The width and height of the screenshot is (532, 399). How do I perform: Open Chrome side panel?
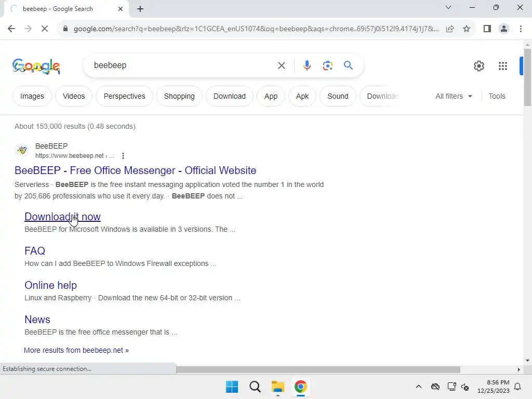pos(487,29)
